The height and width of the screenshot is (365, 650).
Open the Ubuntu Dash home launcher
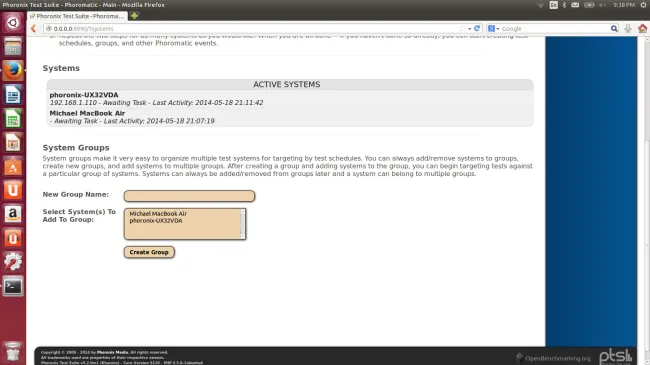click(12, 22)
